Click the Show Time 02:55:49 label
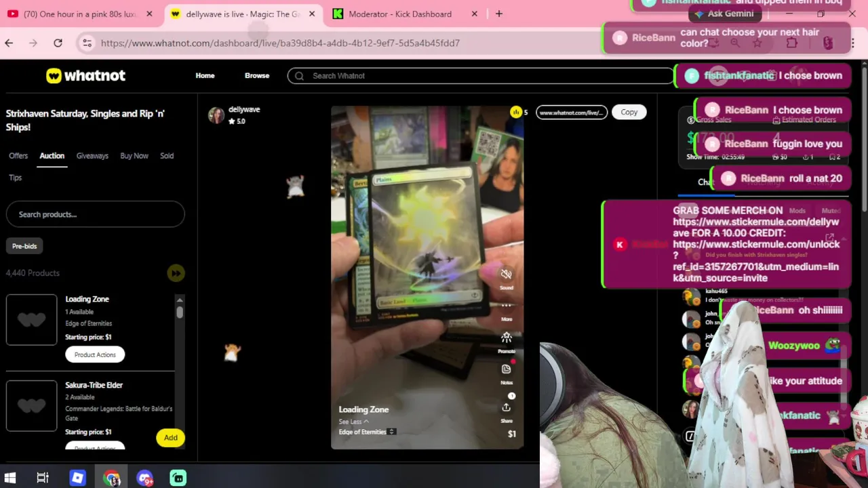The image size is (868, 488). point(715,157)
